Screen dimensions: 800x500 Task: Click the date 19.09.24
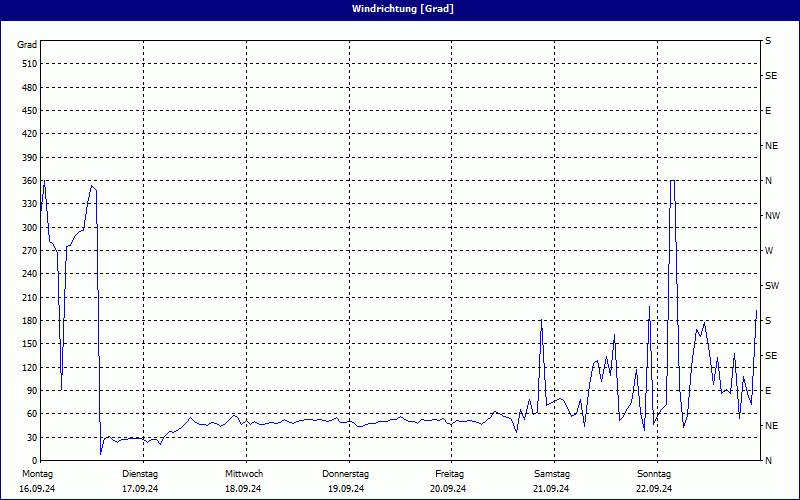pyautogui.click(x=346, y=489)
